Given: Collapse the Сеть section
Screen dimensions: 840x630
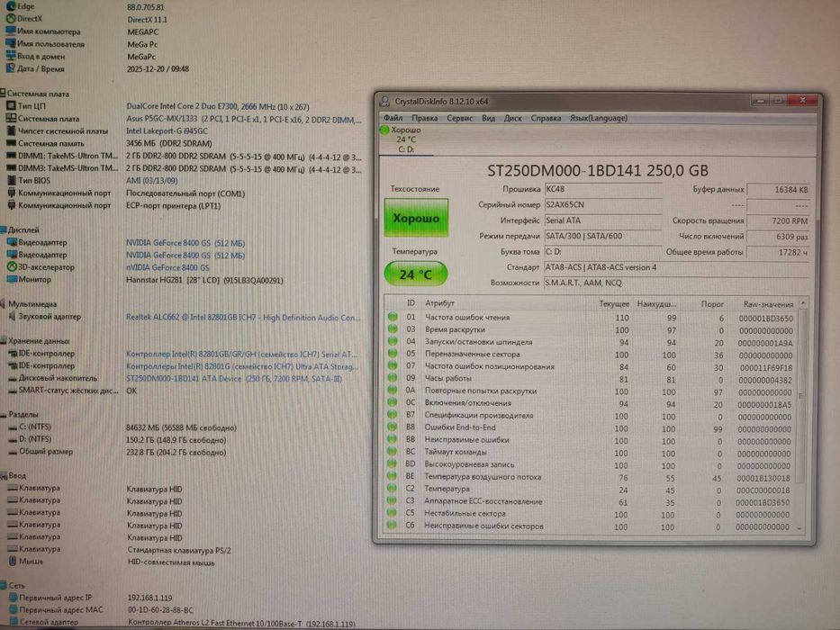Looking at the screenshot, I should coord(4,586).
